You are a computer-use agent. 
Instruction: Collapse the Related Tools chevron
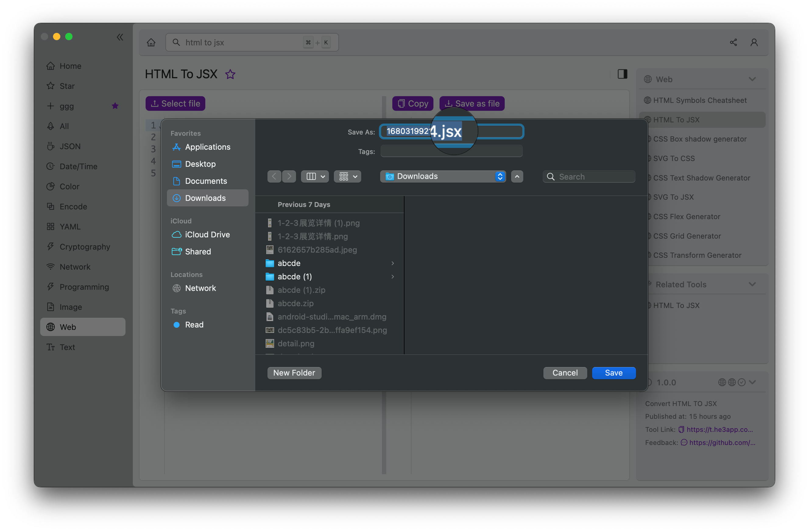(752, 284)
